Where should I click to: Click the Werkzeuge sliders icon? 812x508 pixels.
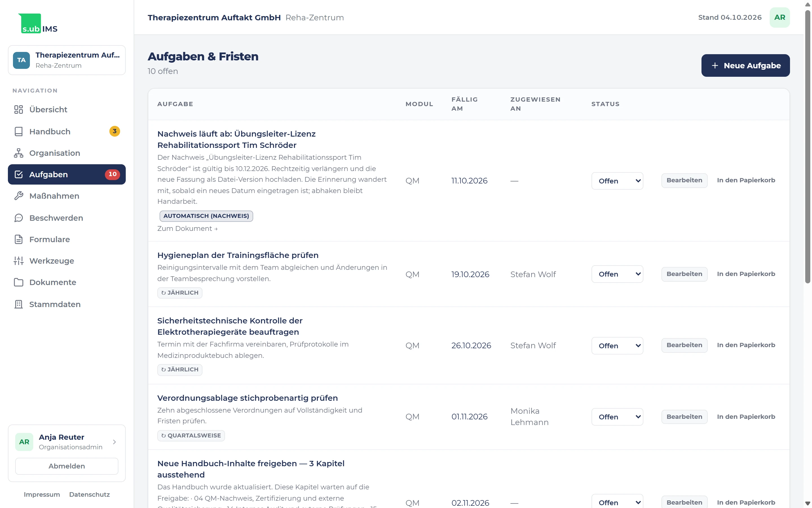pyautogui.click(x=18, y=261)
